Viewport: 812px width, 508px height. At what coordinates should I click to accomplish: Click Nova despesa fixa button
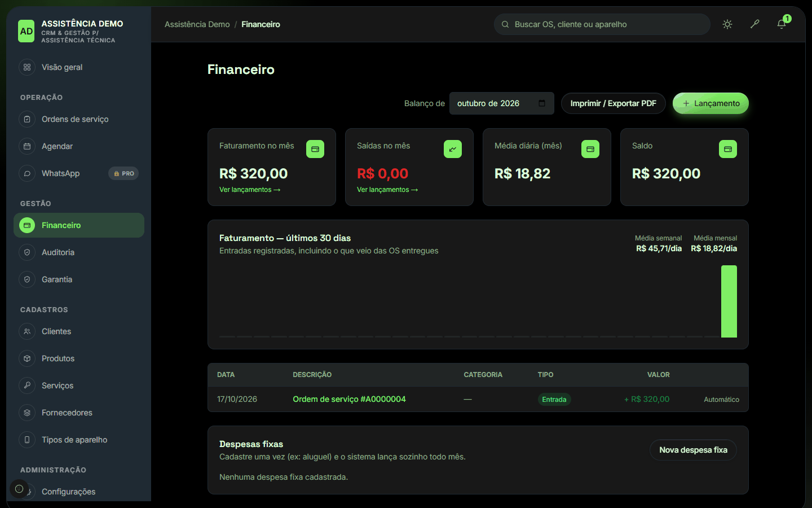click(x=693, y=450)
